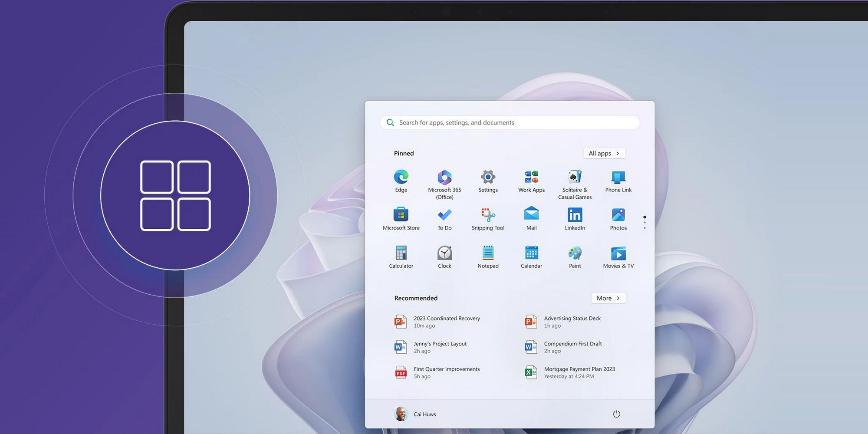This screenshot has height=434, width=868.
Task: Click the search magnifier icon
Action: click(x=390, y=122)
